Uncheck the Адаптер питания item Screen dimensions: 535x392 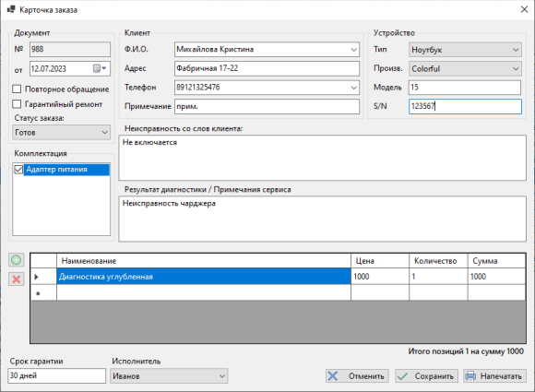(x=18, y=169)
